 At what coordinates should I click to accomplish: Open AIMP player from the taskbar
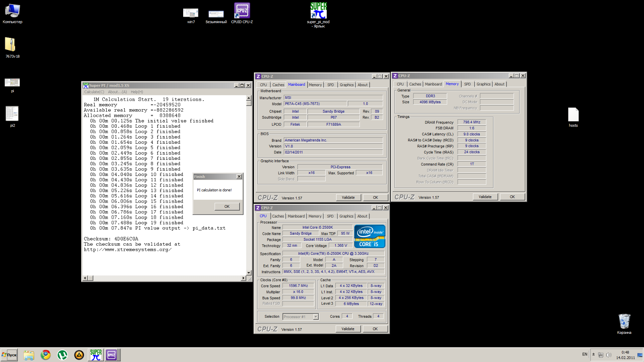tap(79, 355)
